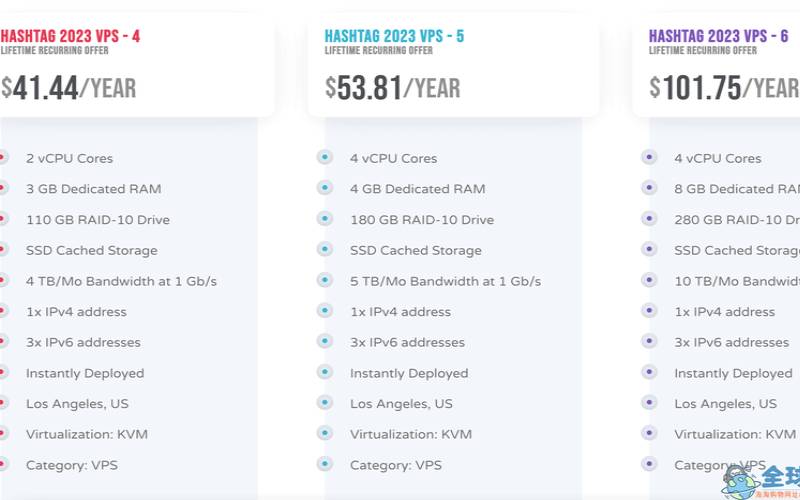
Task: Open the HASHTAG 2023 VPS - 5 plan title
Action: point(394,37)
